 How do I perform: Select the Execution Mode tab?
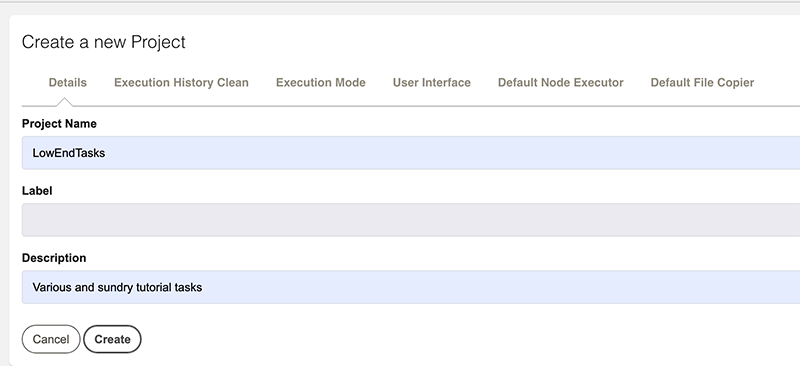click(x=320, y=83)
